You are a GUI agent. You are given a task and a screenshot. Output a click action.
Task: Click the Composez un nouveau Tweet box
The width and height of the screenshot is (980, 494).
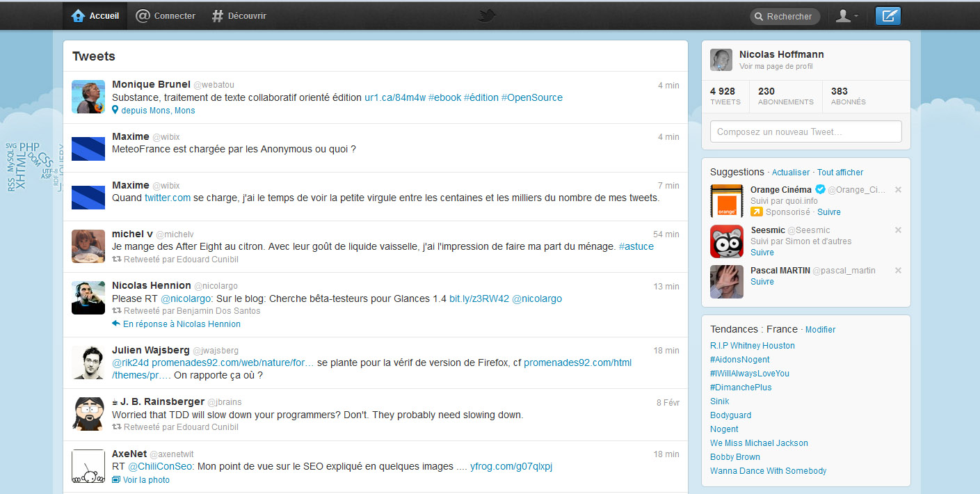(805, 132)
